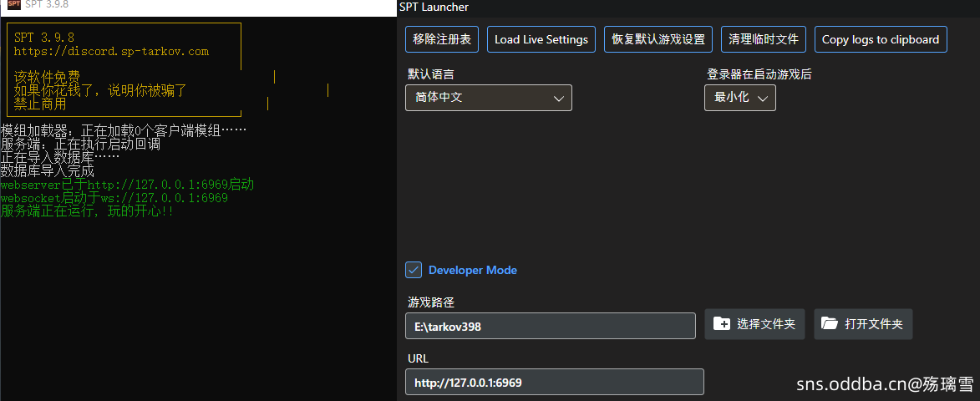Click the 打开文件夹 button text
980x401 pixels.
874,324
